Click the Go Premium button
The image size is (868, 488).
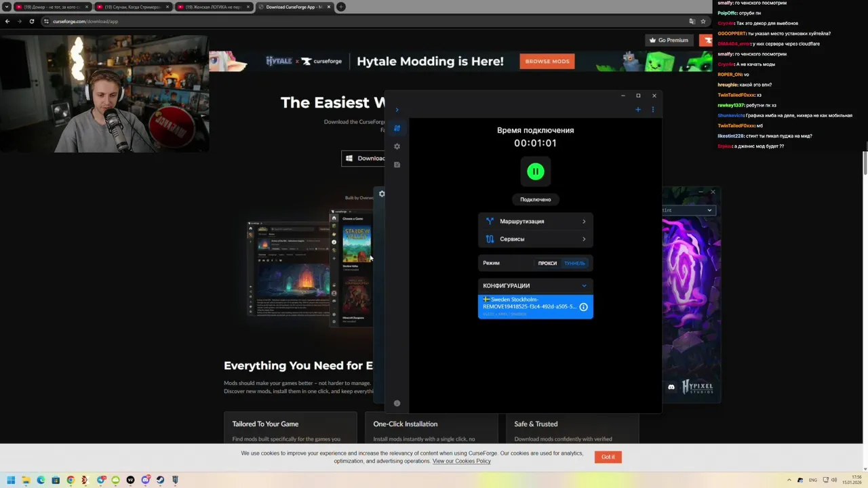pos(669,40)
